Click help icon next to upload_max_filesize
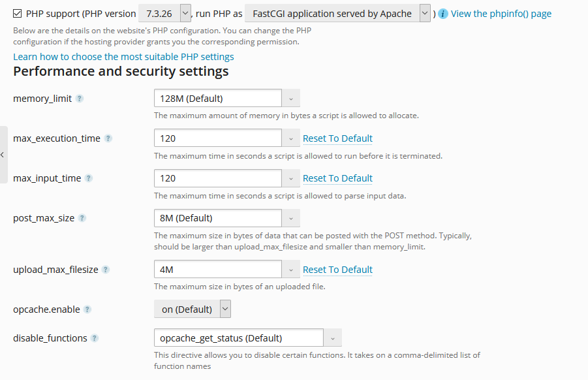The height and width of the screenshot is (380, 588). click(106, 270)
